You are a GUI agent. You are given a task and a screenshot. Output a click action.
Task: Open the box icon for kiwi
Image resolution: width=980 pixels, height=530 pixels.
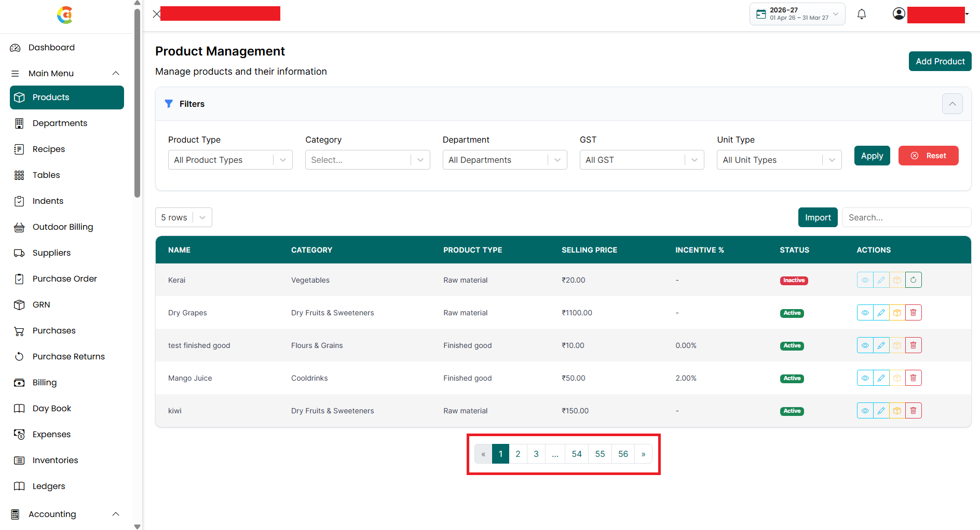pos(897,411)
